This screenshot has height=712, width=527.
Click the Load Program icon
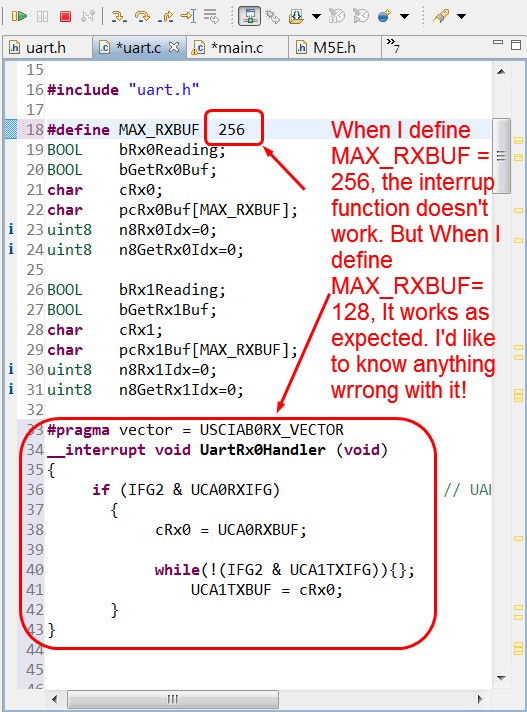tap(296, 17)
